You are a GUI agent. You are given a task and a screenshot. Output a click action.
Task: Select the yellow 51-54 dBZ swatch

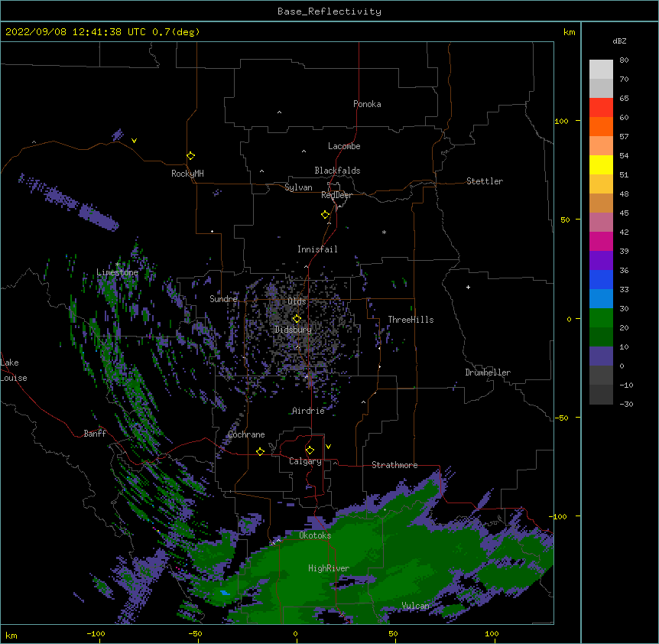tap(601, 164)
